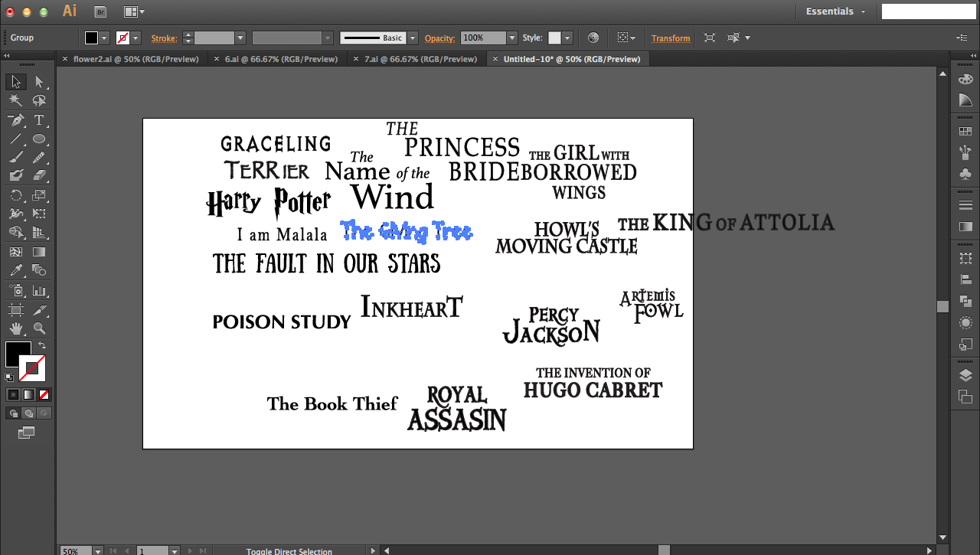Open the Layers panel icon
980x555 pixels.
tap(965, 375)
